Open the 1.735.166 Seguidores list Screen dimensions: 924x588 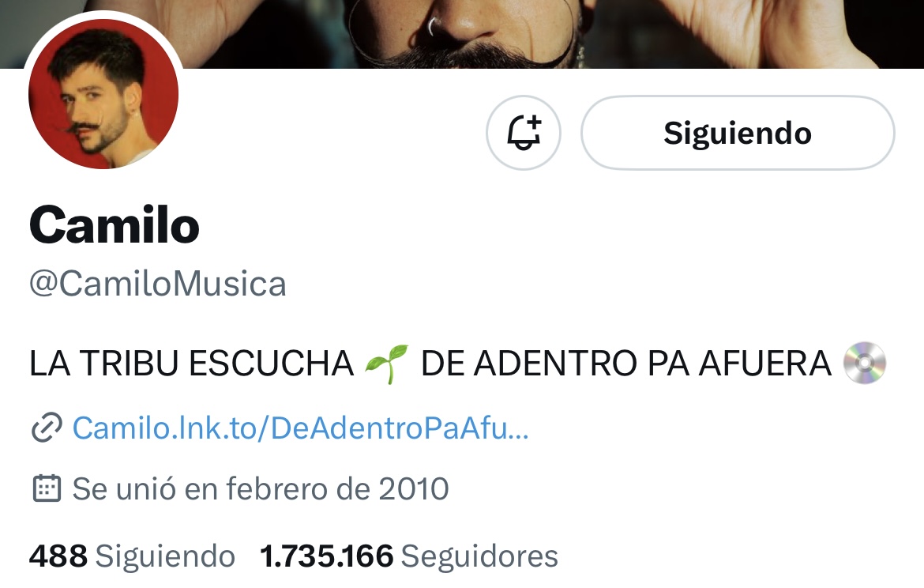408,556
